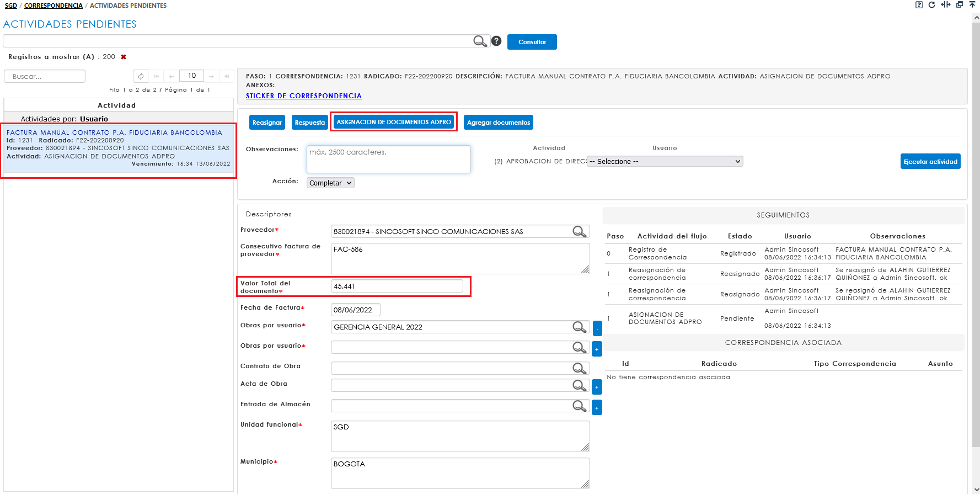
Task: Click the Actividad column header in list
Action: tap(116, 105)
